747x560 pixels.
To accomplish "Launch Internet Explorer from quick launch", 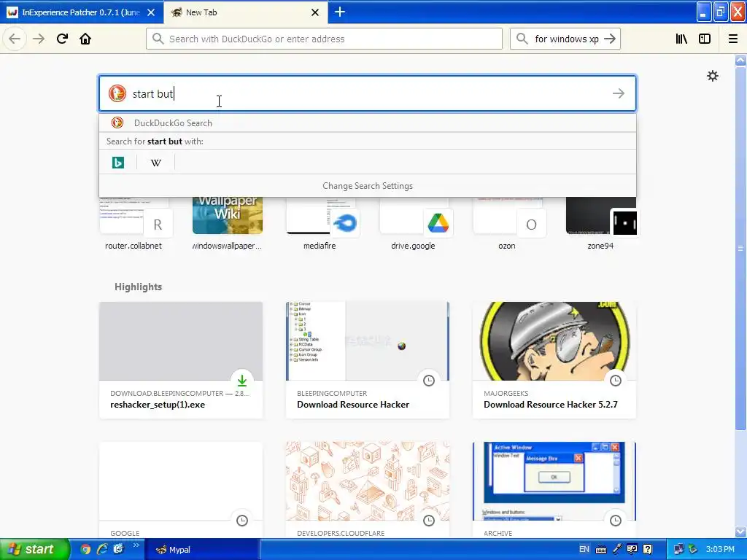I will point(102,549).
